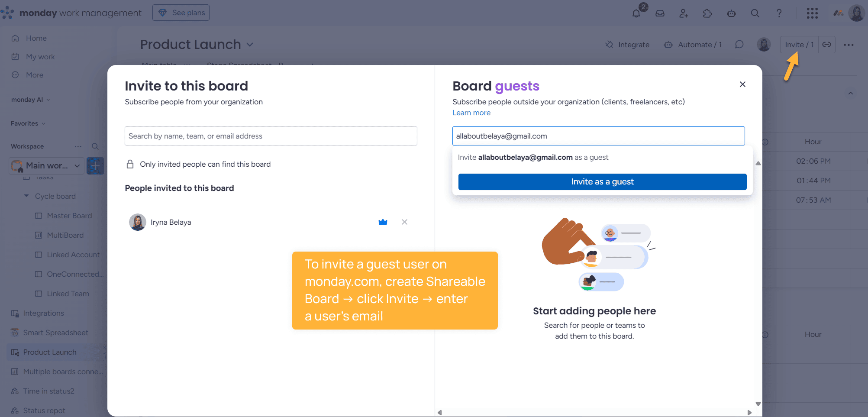Open workspace three-dot menu in sidebar
868x417 pixels.
78,146
